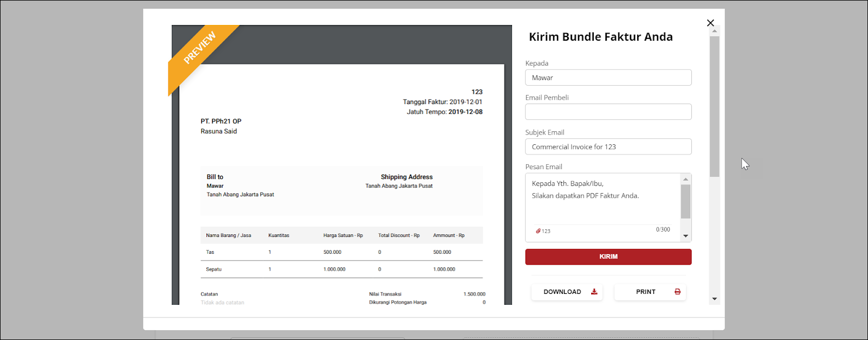Click the red download arrow icon
This screenshot has height=340, width=868.
pos(594,292)
